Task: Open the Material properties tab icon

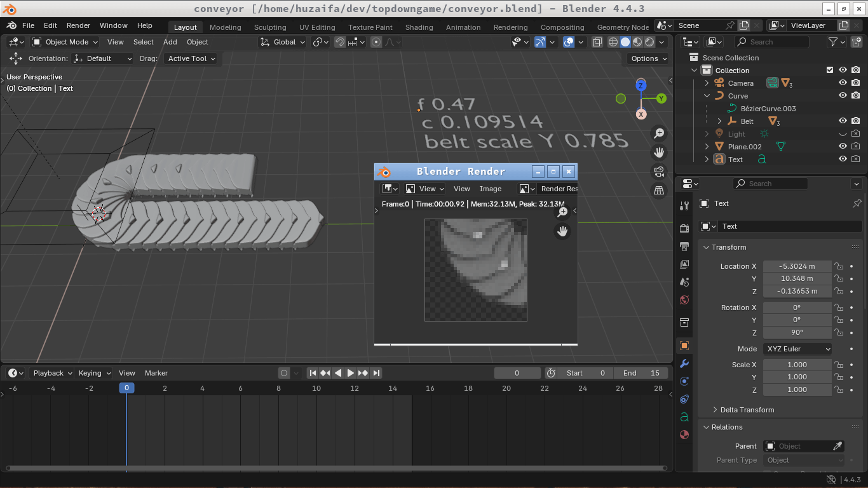Action: [684, 435]
